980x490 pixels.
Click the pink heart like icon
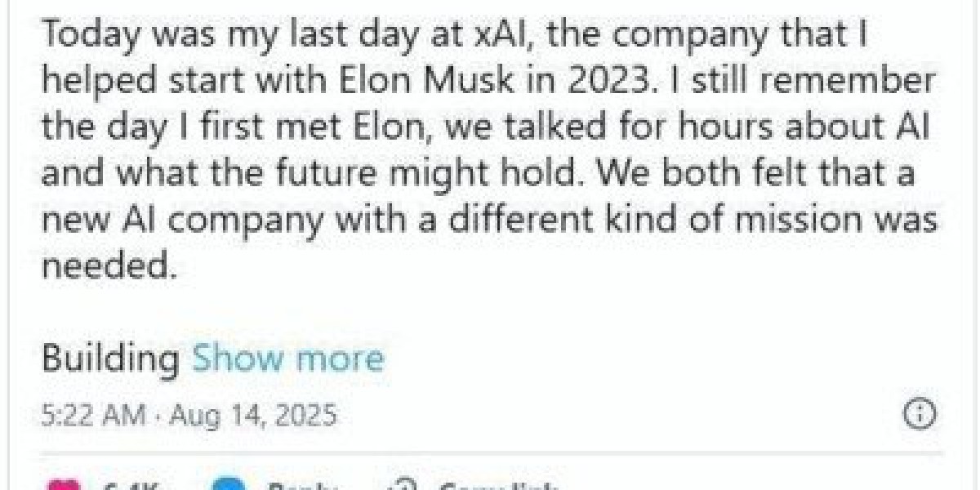tap(65, 487)
